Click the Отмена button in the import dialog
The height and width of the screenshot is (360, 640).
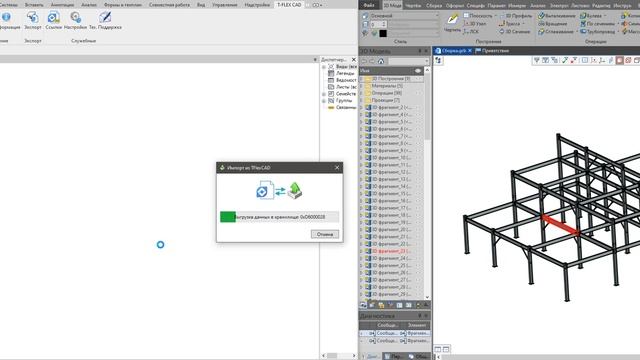[x=325, y=234]
